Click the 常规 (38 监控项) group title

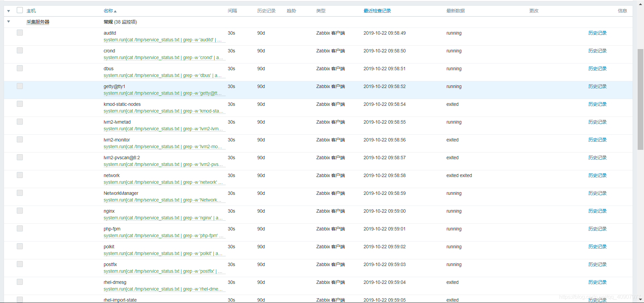(x=120, y=22)
